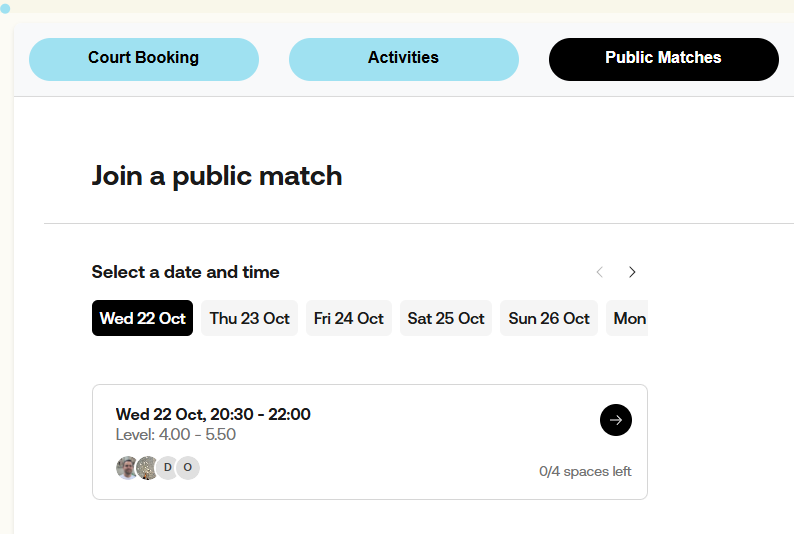Pick the partially visible Mon date chip

(x=628, y=318)
